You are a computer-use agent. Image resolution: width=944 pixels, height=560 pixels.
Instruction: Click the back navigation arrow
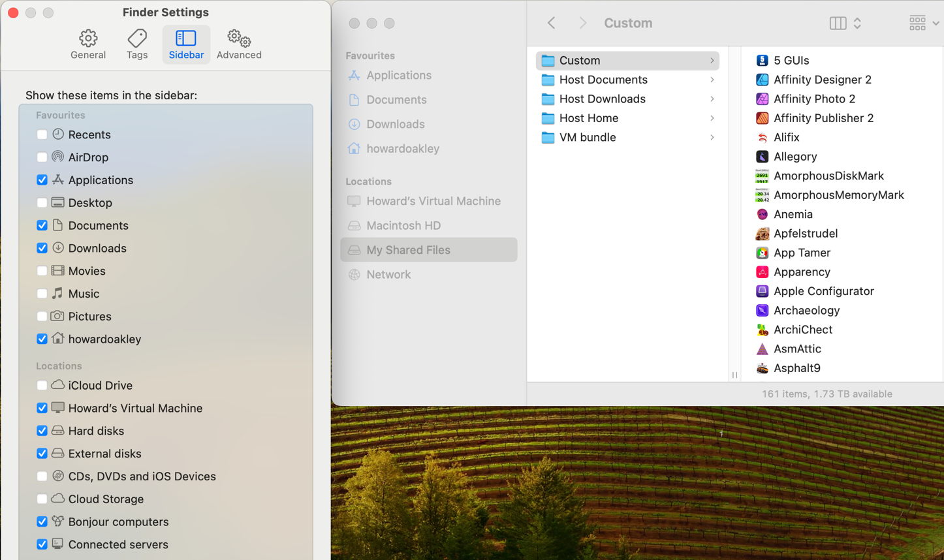point(551,22)
